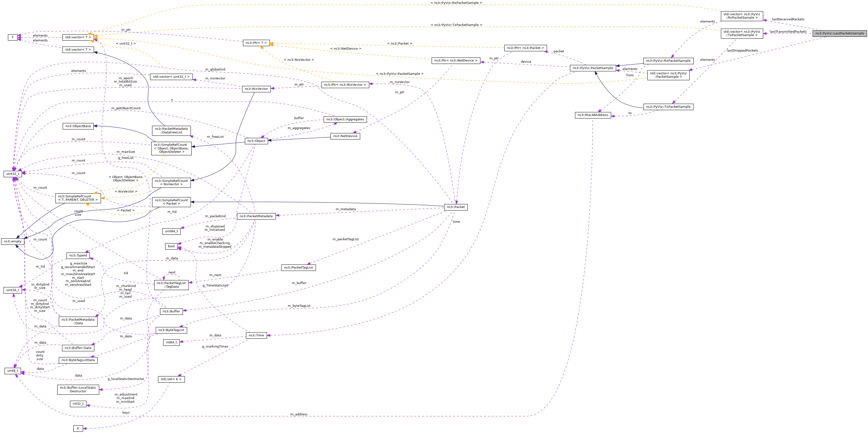Click the ns3::Ptr< ns3::NixVector > node

[345, 85]
